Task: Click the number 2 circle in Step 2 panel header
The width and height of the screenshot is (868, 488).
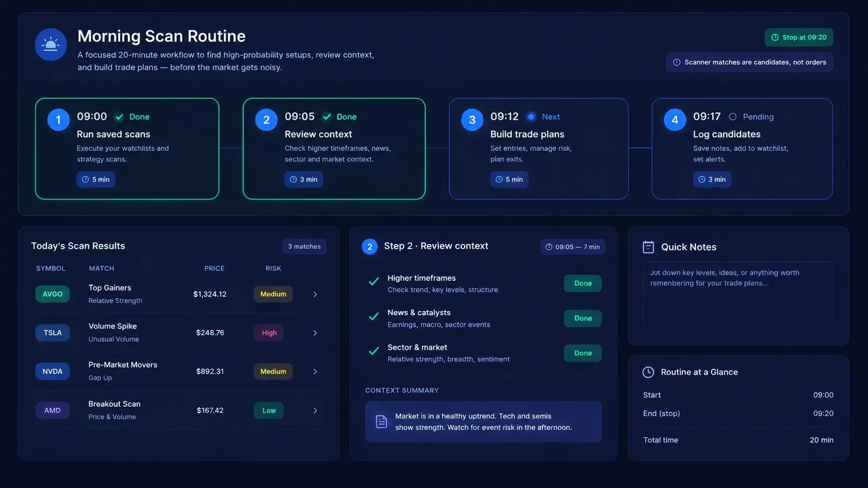Action: pyautogui.click(x=370, y=247)
